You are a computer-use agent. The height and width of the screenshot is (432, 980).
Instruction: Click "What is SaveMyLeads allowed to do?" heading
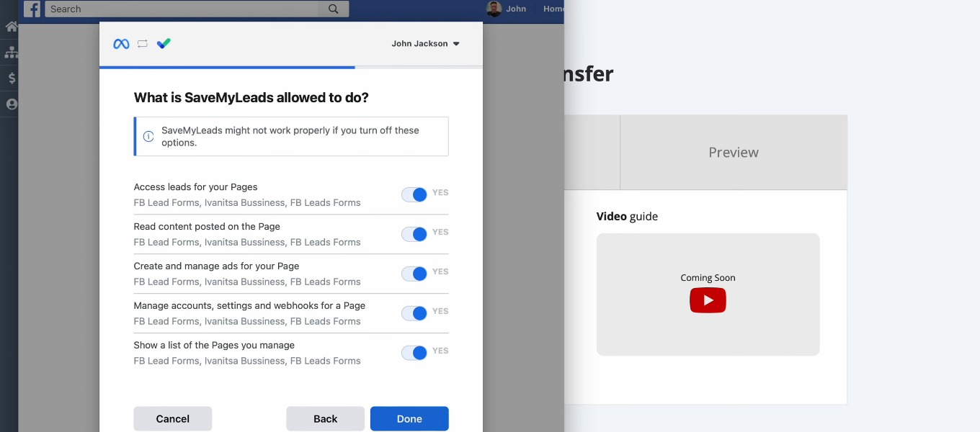pyautogui.click(x=251, y=98)
